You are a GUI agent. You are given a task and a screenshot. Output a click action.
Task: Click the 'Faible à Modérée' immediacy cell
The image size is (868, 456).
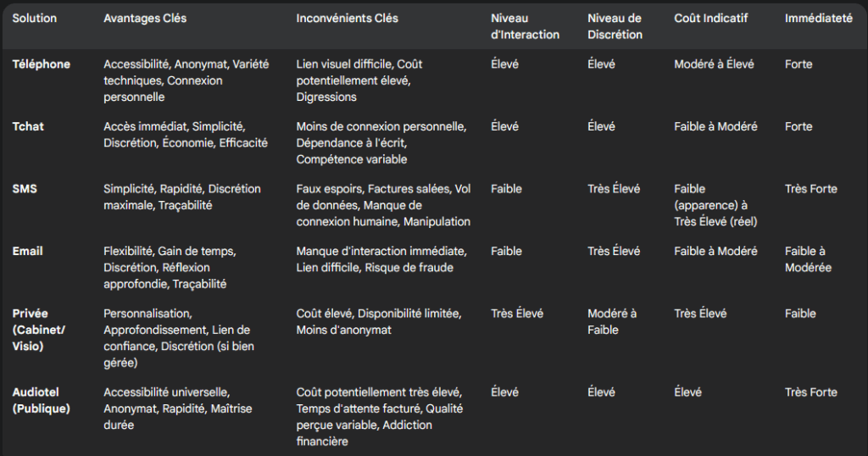pos(808,259)
